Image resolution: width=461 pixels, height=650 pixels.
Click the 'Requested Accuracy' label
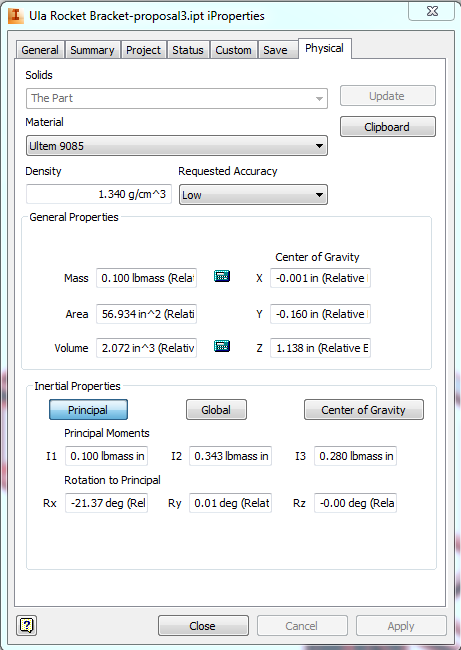(228, 171)
